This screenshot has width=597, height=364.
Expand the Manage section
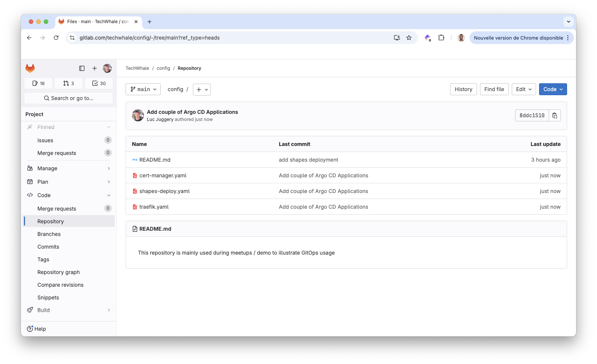click(x=69, y=168)
